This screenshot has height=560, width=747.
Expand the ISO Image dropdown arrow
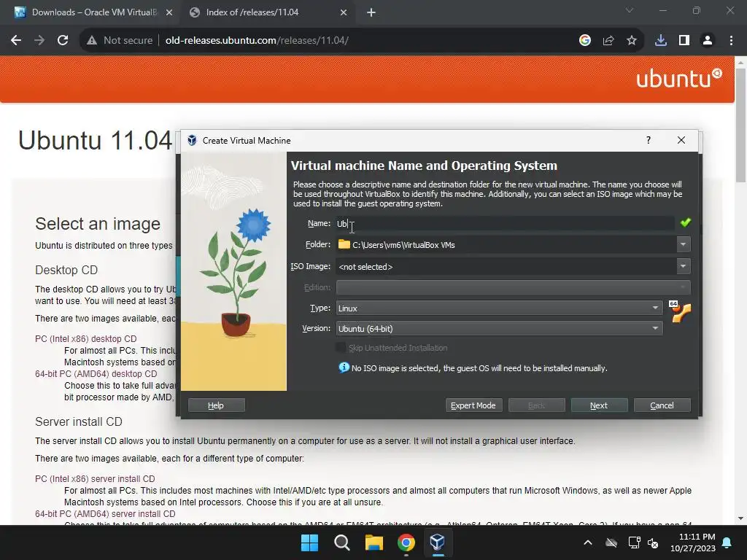coord(683,266)
